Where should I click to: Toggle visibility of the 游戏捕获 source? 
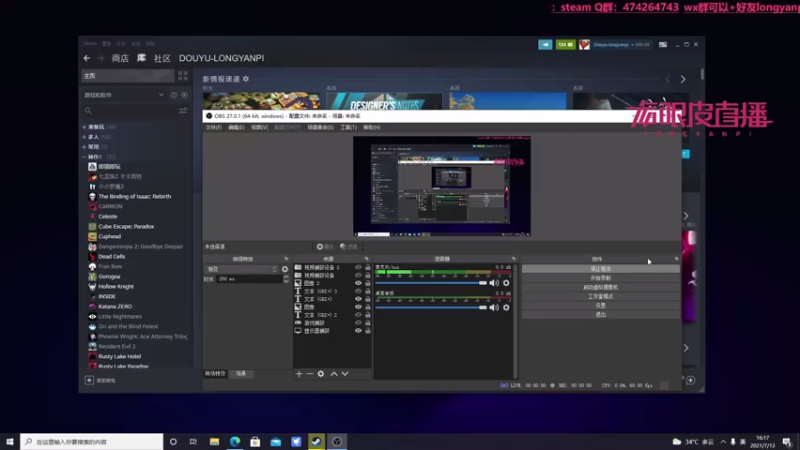tap(358, 323)
